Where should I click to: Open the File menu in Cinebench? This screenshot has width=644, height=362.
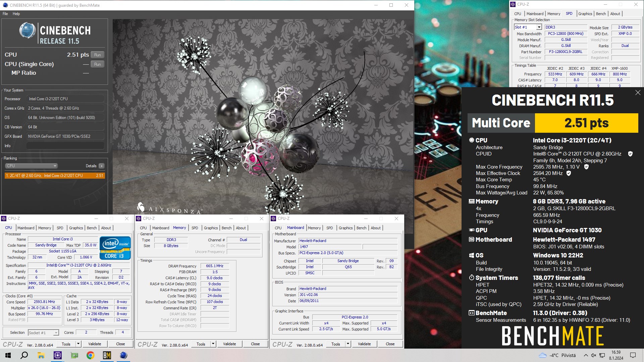[5, 14]
